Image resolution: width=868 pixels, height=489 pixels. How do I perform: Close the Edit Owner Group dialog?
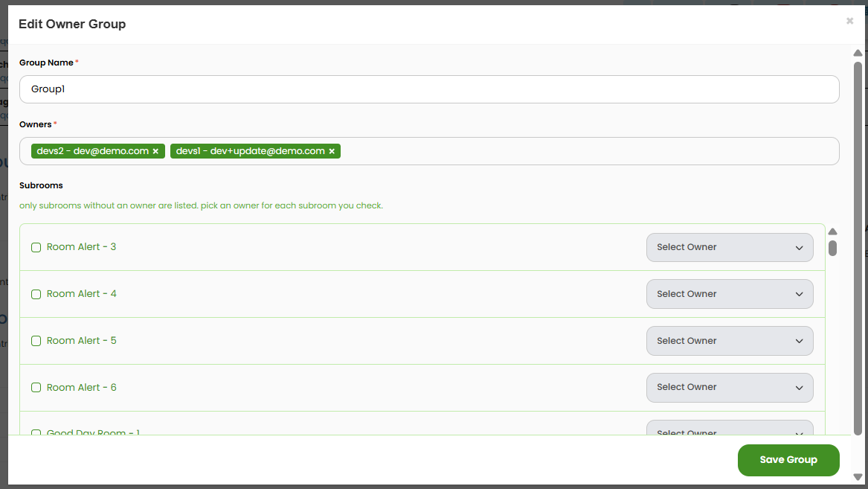849,21
